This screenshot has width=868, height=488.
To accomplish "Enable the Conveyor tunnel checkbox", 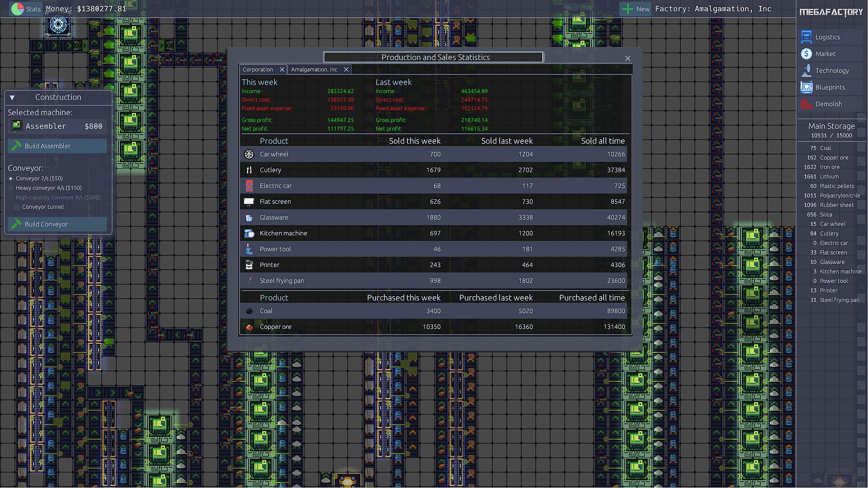I will [17, 207].
